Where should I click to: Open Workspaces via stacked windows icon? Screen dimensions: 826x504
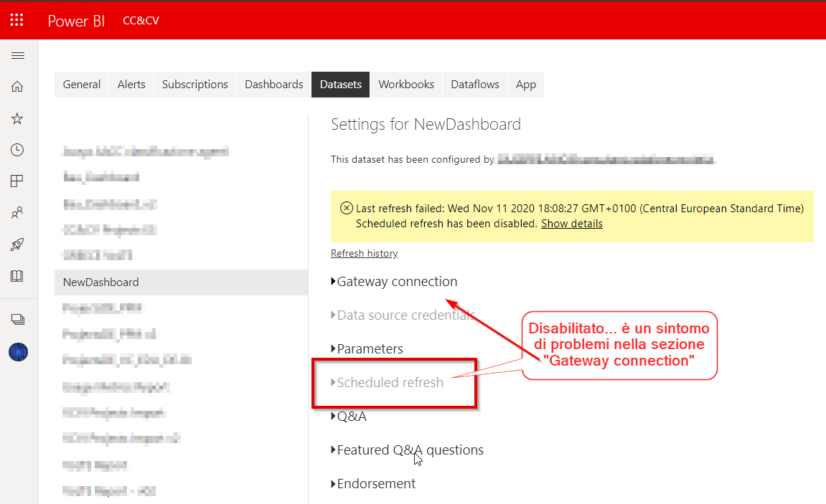pos(18,319)
